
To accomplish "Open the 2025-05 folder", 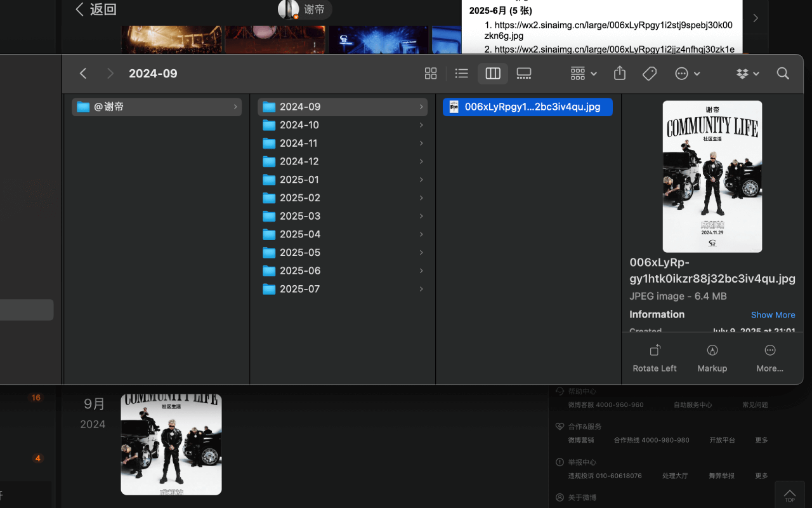I will pyautogui.click(x=343, y=253).
